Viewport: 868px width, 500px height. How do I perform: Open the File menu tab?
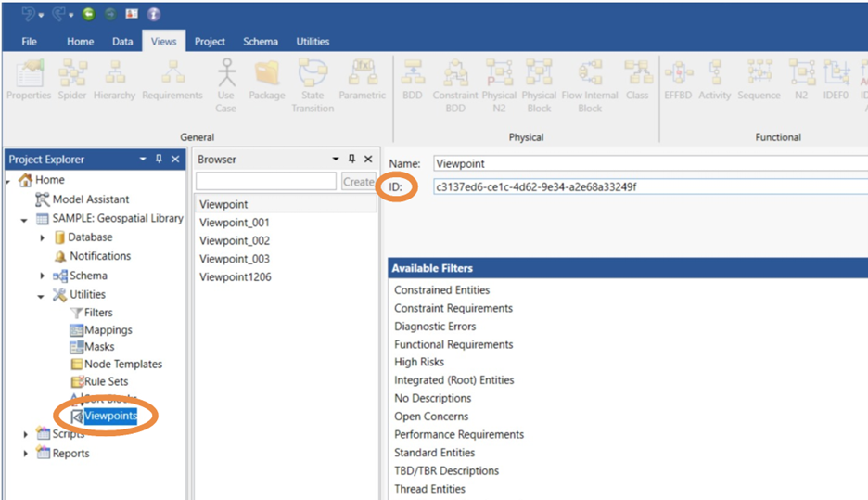[30, 42]
